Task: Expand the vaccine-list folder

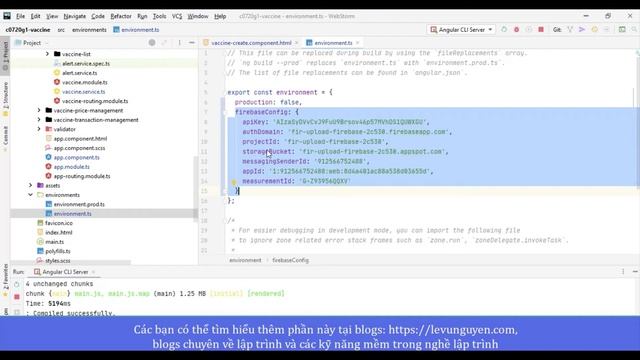Action: click(47, 54)
